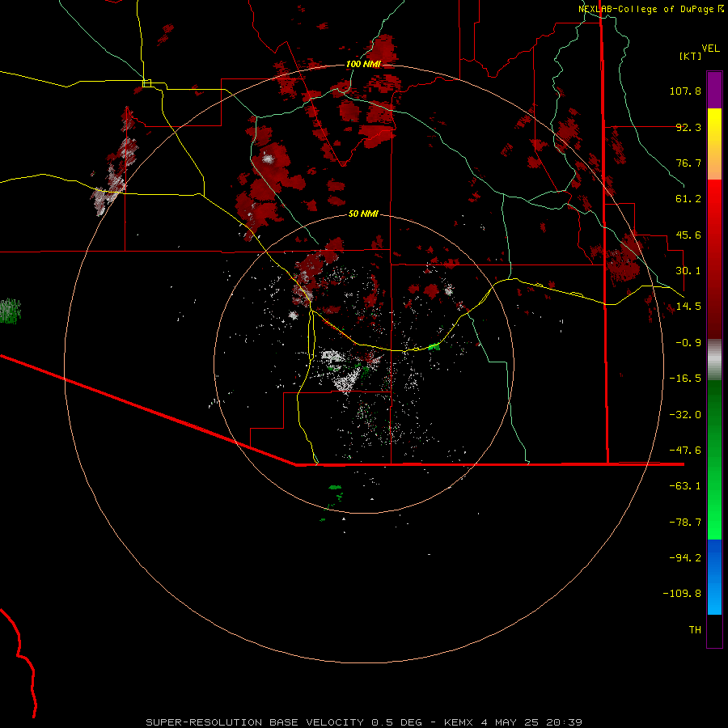Select the -94.2 velocity scale value

coord(685,558)
